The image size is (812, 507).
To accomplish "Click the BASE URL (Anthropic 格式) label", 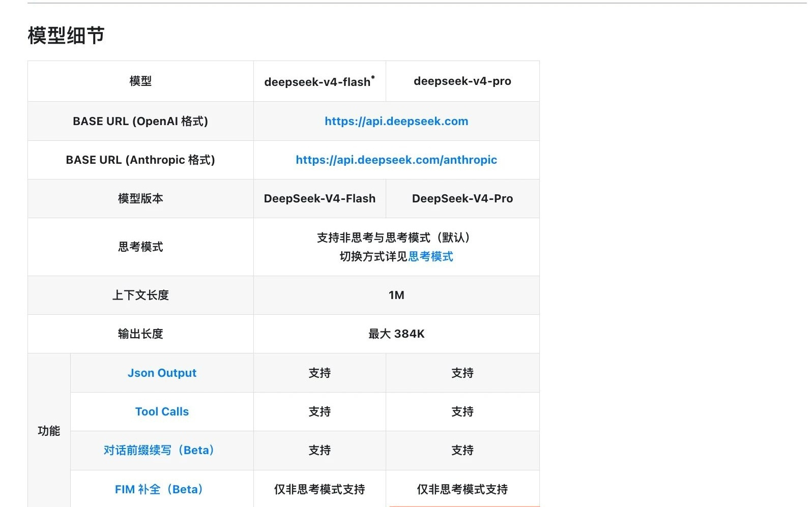I will click(x=140, y=160).
